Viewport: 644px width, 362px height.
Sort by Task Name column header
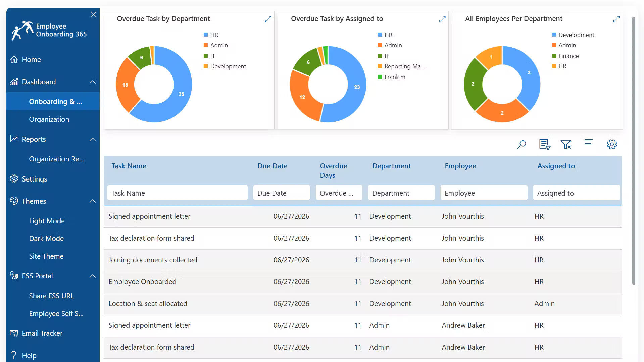pyautogui.click(x=129, y=166)
